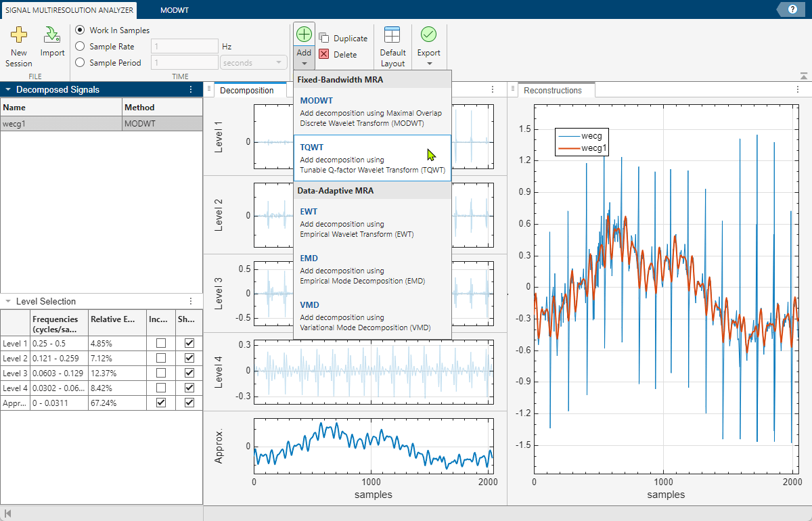Open the seconds units dropdown
Image resolution: width=812 pixels, height=521 pixels.
[279, 62]
